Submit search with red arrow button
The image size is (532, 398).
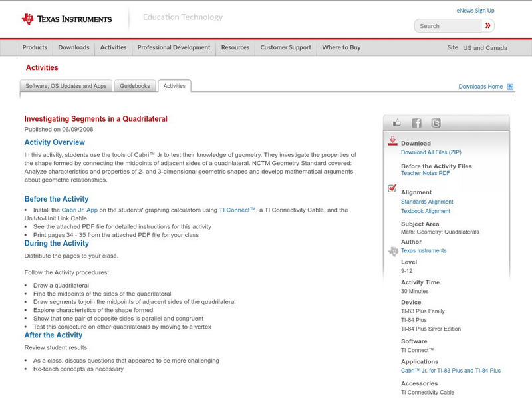pos(488,25)
